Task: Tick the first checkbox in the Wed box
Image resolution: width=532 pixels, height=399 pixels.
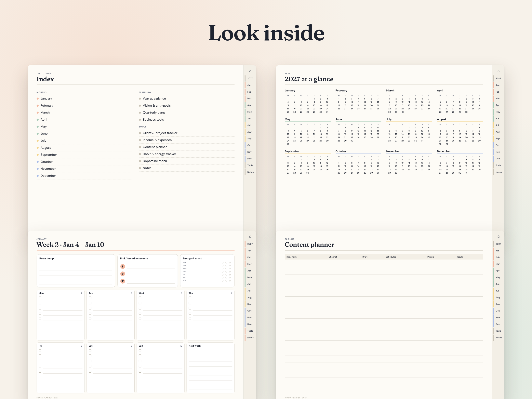Action: 140,298
